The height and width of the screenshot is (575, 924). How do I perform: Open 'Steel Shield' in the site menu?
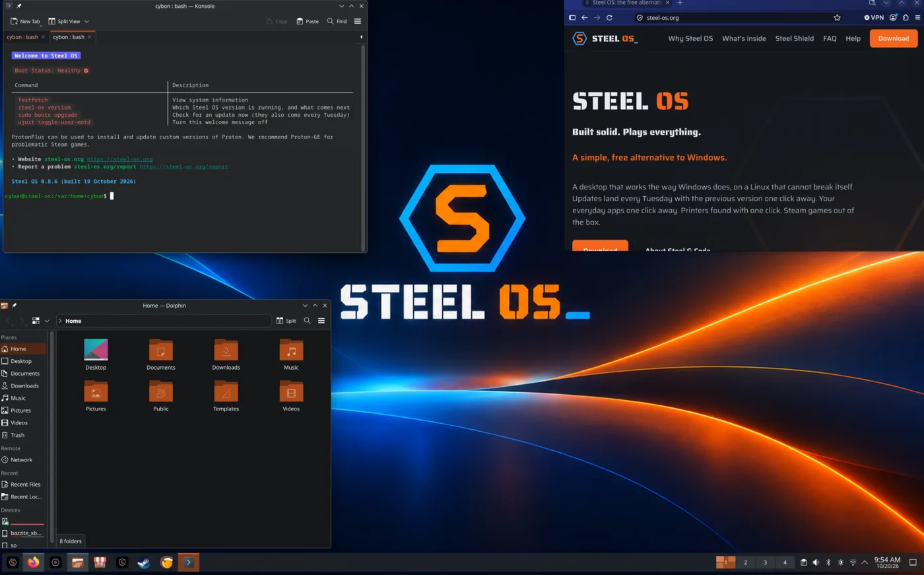tap(795, 38)
